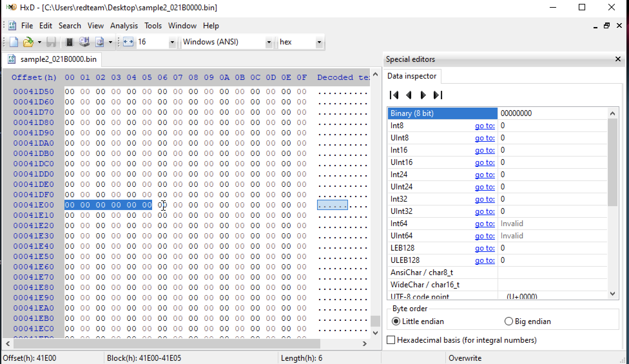This screenshot has height=364, width=629.
Task: Open the disk image icon
Action: pyautogui.click(x=100, y=42)
